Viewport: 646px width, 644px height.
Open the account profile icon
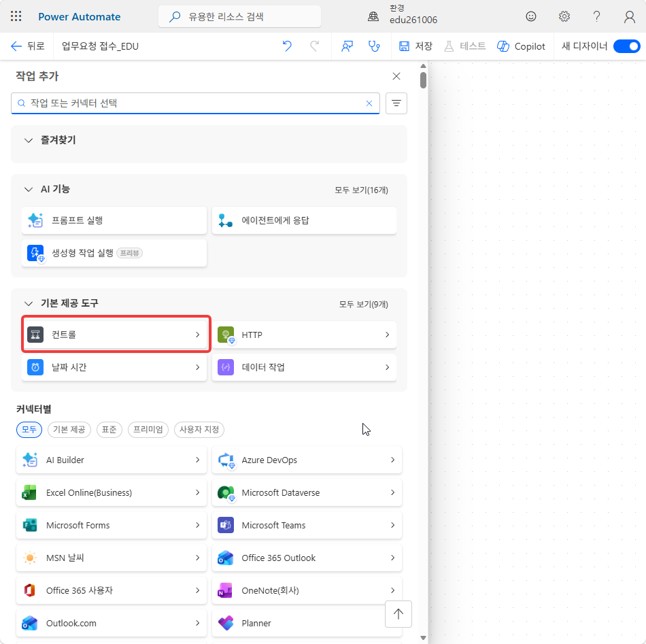tap(629, 17)
